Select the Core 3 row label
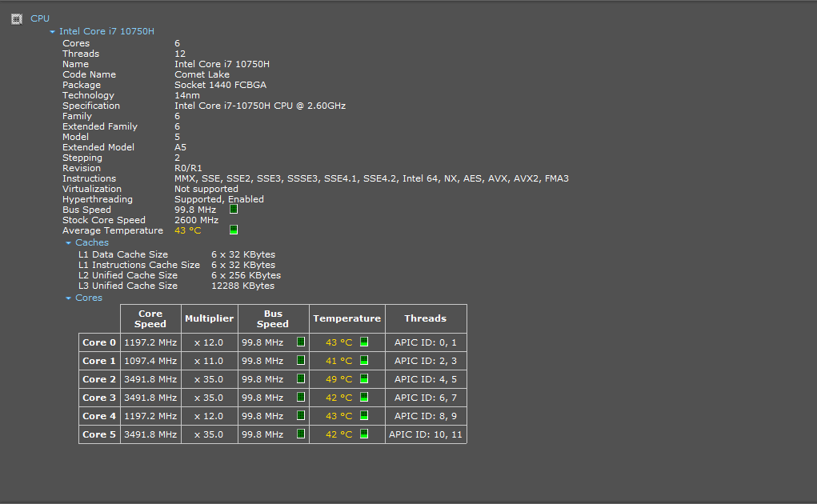The width and height of the screenshot is (817, 504). coord(99,398)
